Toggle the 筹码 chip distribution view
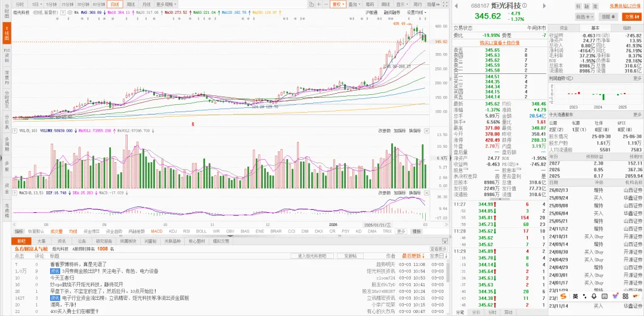This screenshot has width=644, height=316. coord(370,4)
